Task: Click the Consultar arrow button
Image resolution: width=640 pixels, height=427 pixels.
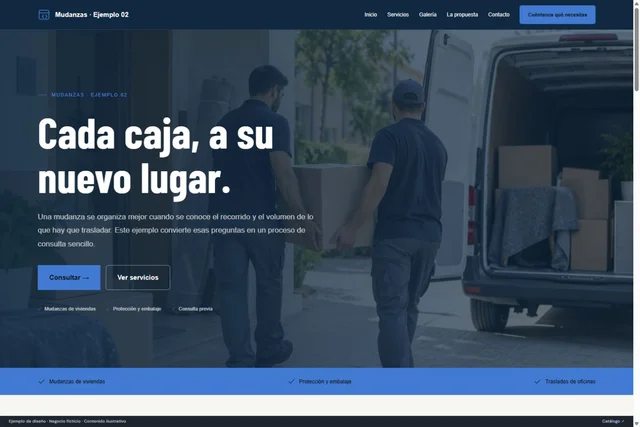Action: point(69,278)
